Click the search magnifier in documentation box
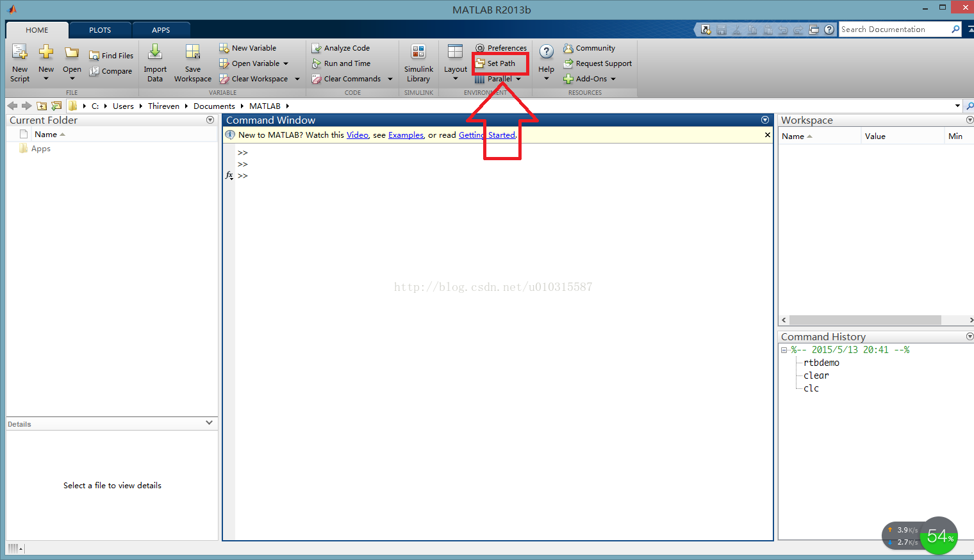This screenshot has height=560, width=974. (955, 29)
